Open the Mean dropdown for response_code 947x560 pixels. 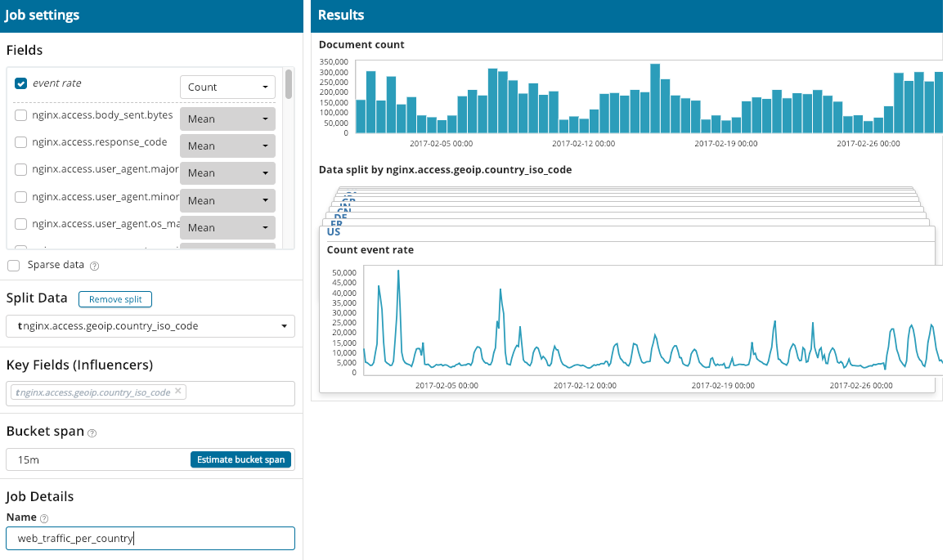click(227, 146)
